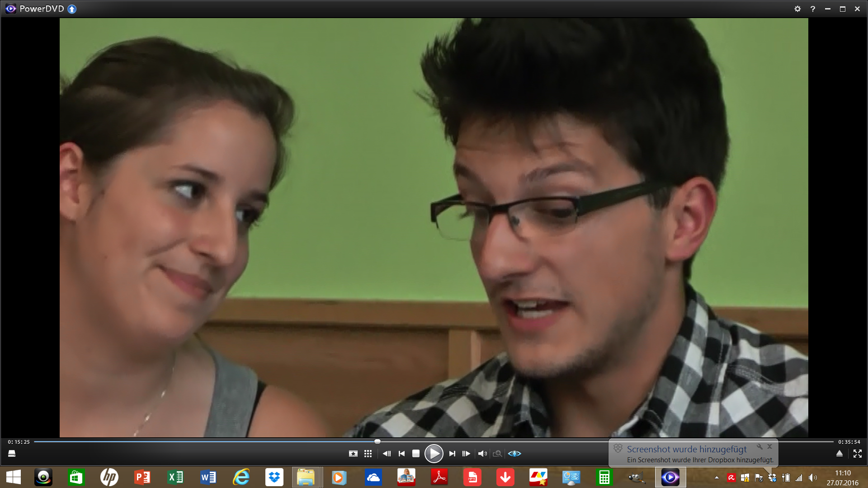Skip to next chapter
This screenshot has height=488, width=868.
point(452,453)
